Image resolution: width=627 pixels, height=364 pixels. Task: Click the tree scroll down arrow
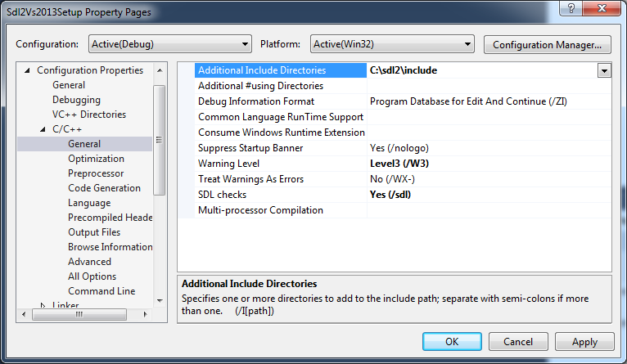click(160, 300)
